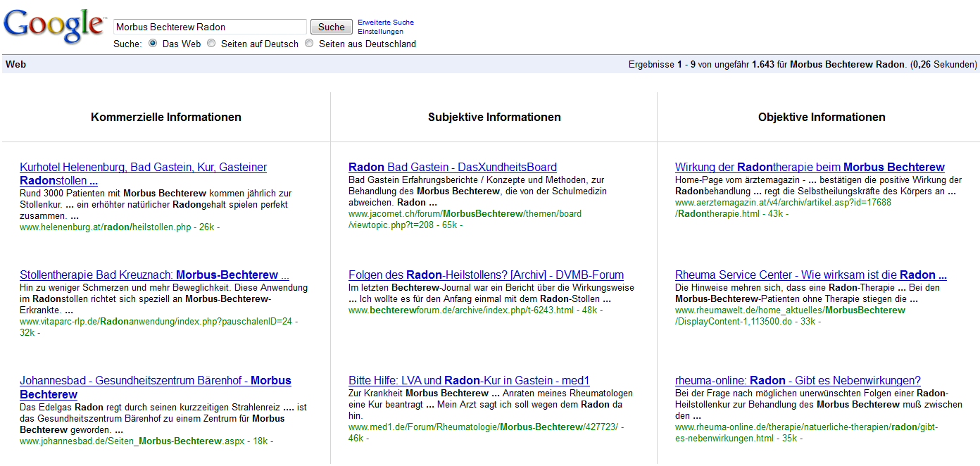Click the Web label in the results bar

(x=15, y=64)
